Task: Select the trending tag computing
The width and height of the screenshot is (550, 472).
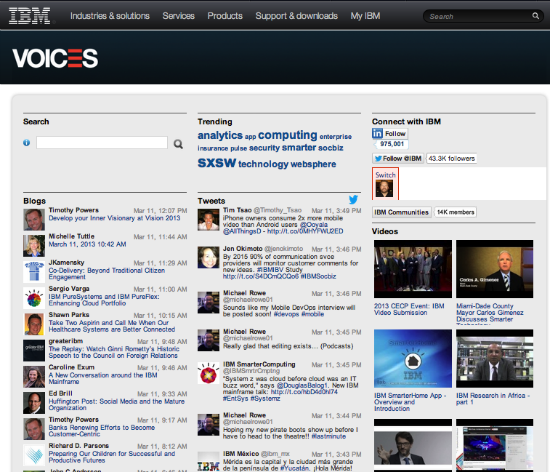Action: [288, 135]
